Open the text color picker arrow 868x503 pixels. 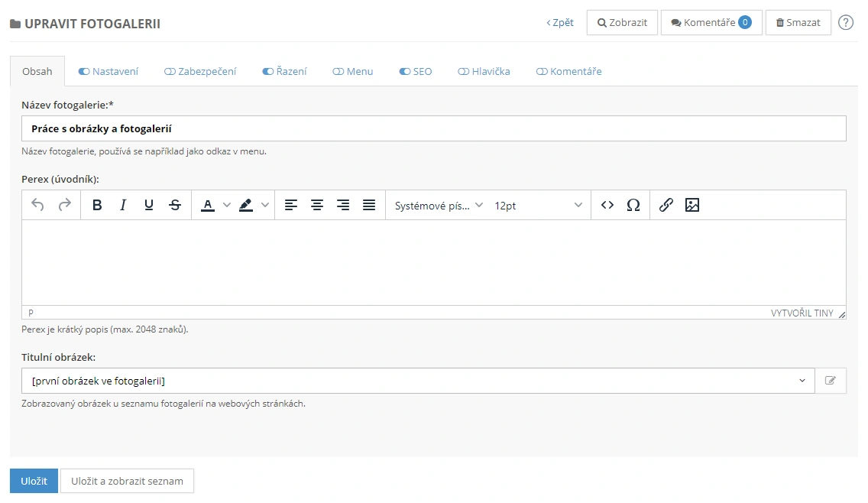tap(227, 205)
